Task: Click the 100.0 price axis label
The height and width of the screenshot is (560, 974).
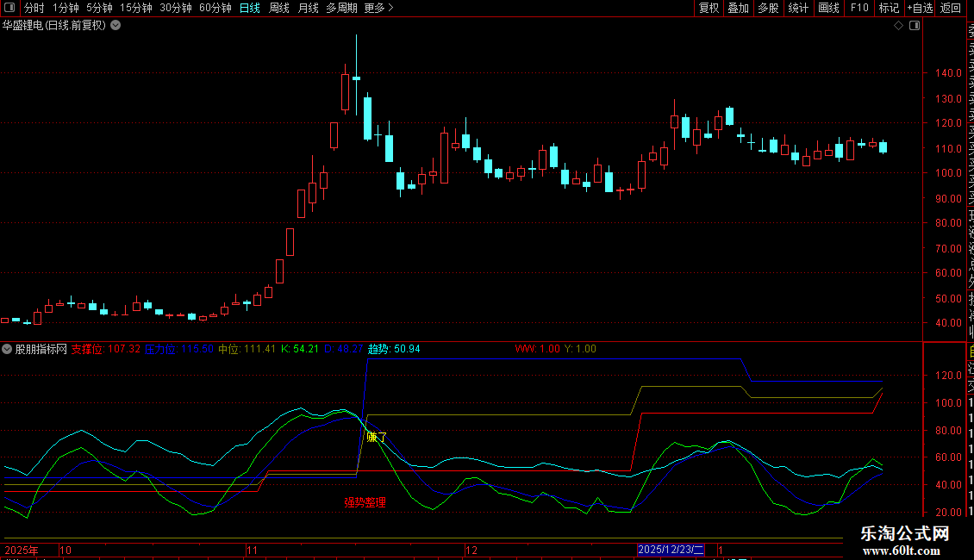Action: 948,172
